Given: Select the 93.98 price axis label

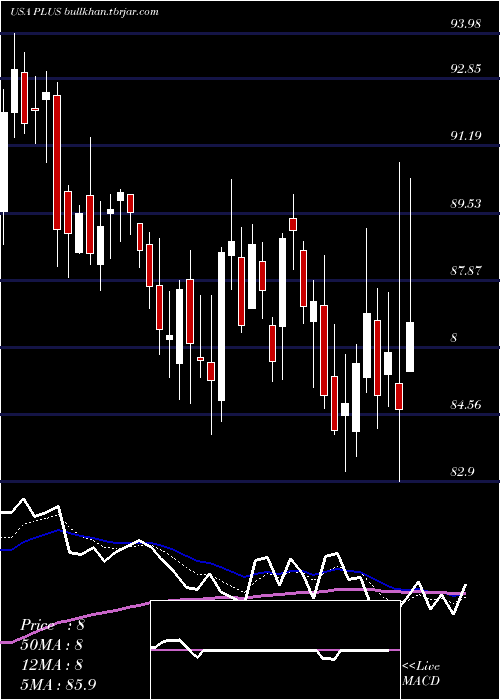Looking at the screenshot, I should point(466,24).
